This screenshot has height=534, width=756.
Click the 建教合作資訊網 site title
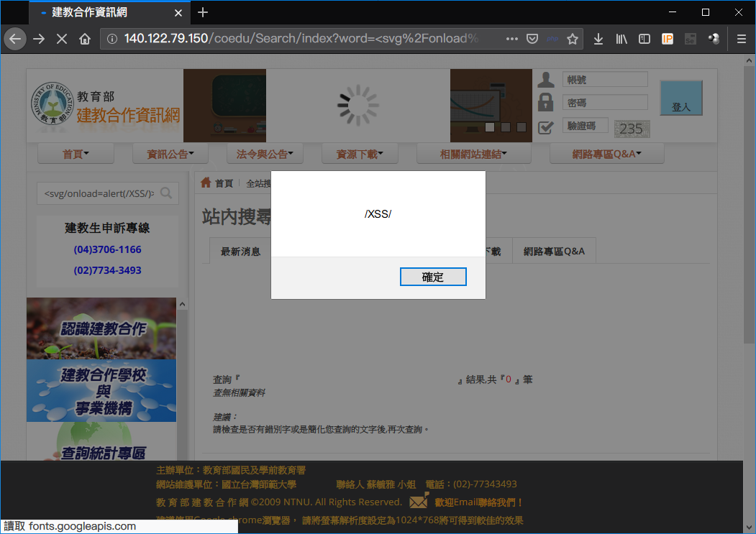(x=128, y=115)
